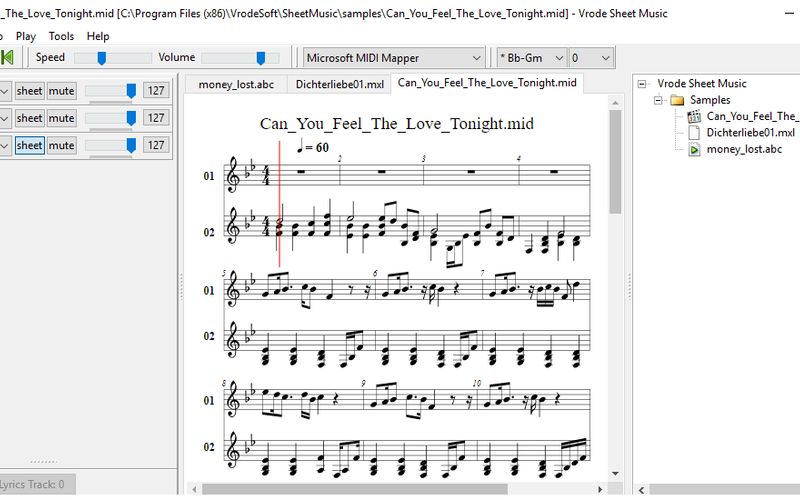Image resolution: width=800 pixels, height=500 pixels.
Task: Click the Speed label in the toolbar
Action: pos(50,57)
